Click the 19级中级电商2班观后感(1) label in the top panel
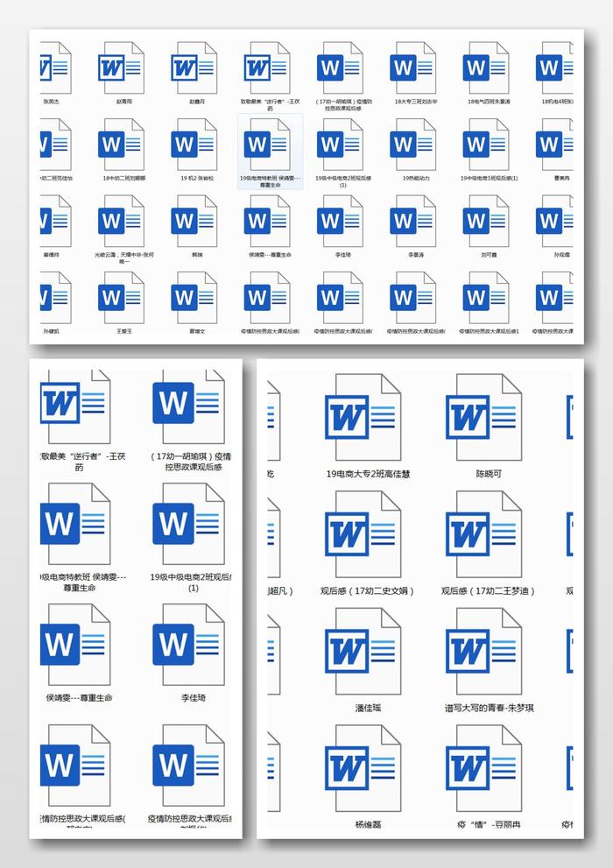The height and width of the screenshot is (868, 613). click(343, 181)
